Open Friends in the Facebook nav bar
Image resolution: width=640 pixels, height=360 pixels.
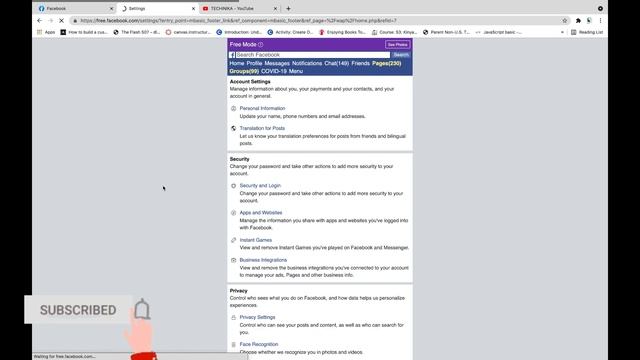coord(360,64)
